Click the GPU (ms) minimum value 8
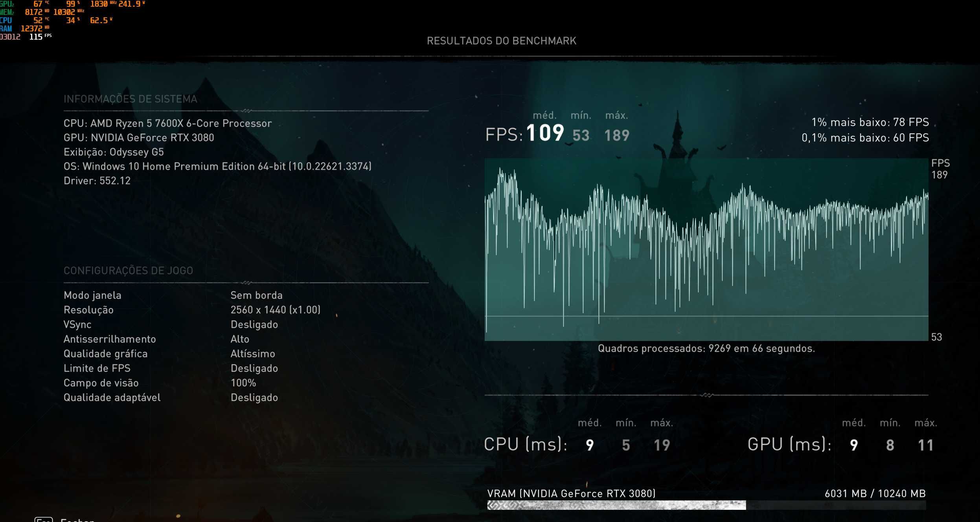 pyautogui.click(x=890, y=445)
